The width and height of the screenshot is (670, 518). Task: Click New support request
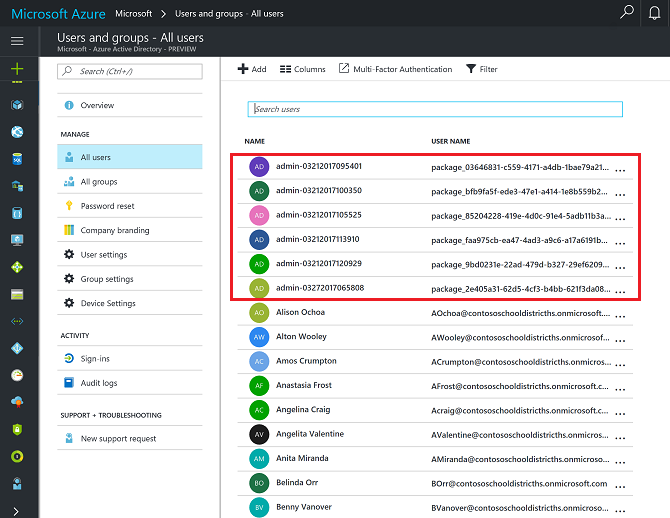(x=118, y=439)
